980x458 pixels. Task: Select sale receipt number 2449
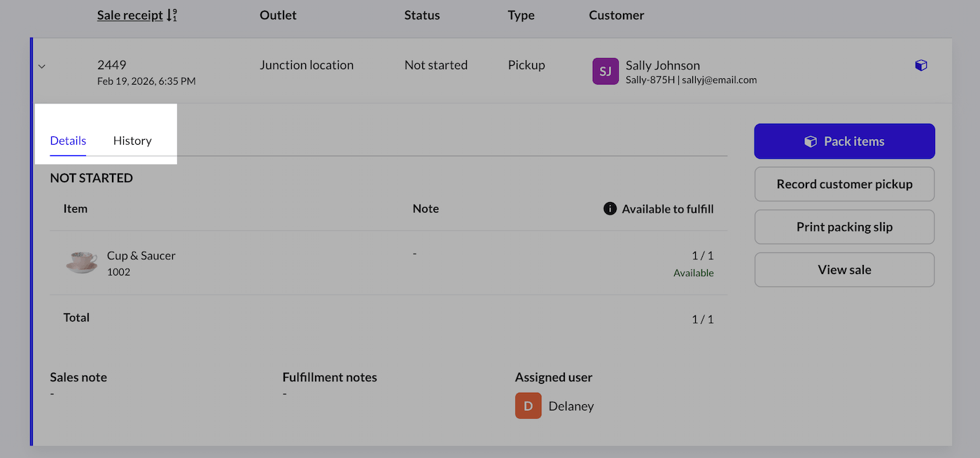112,65
